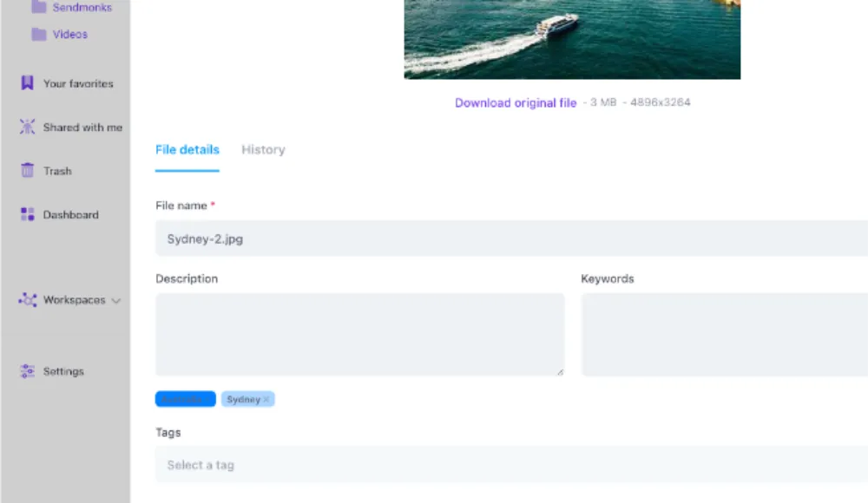Viewport: 868px width, 503px height.
Task: Click the Workspaces label
Action: (x=74, y=300)
